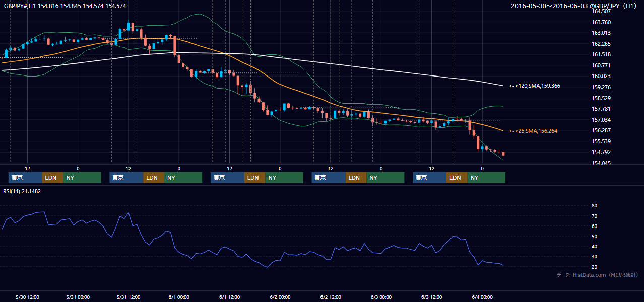Click the 6/4 00:00 time label
Image resolution: width=644 pixels, height=302 pixels.
coord(482,297)
